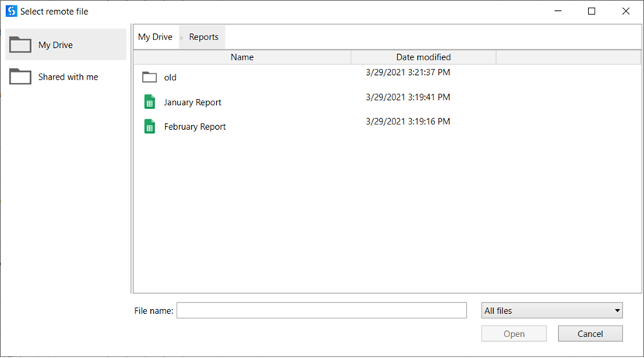Maximize the Select remote file window

coord(591,12)
